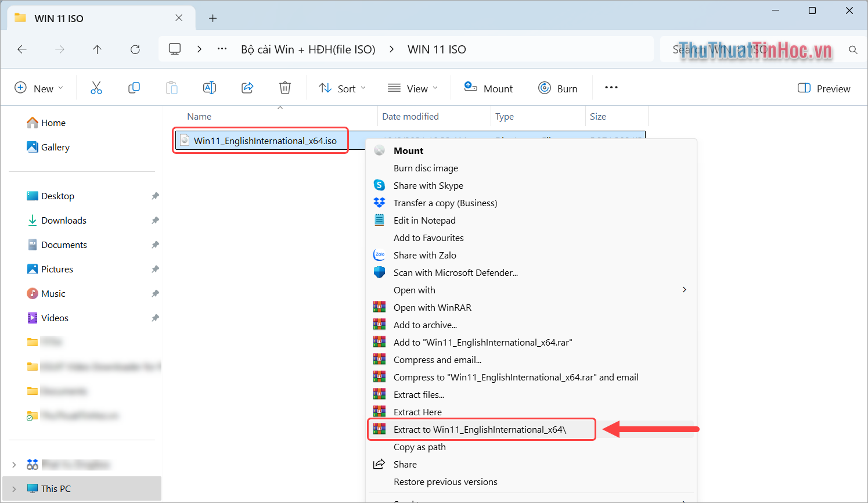Choose Share with Zalo
This screenshot has width=868, height=503.
click(x=531, y=255)
